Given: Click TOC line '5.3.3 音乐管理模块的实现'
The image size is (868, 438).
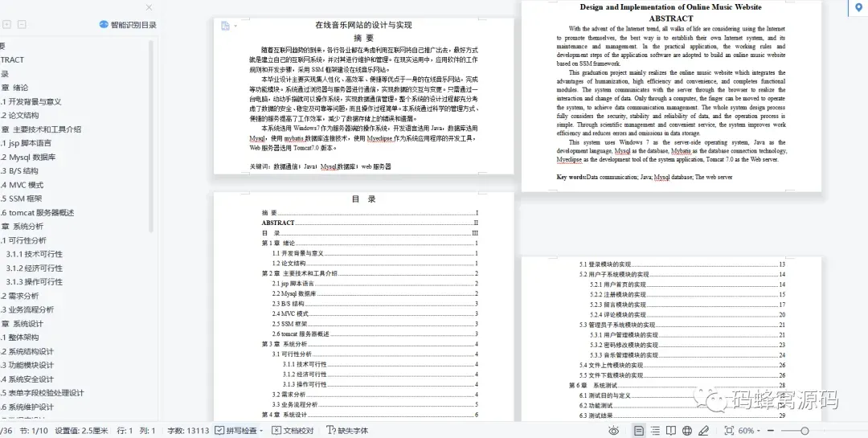Looking at the screenshot, I should [x=687, y=355].
